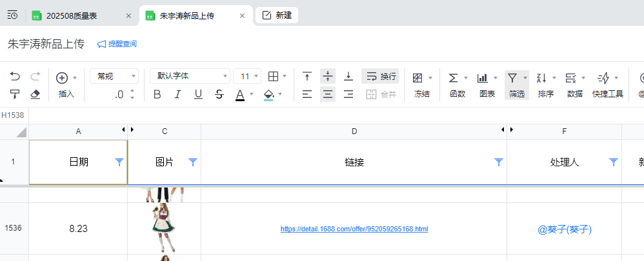The image size is (644, 261).
Task: Click the 图表 chart icon
Action: 487,84
